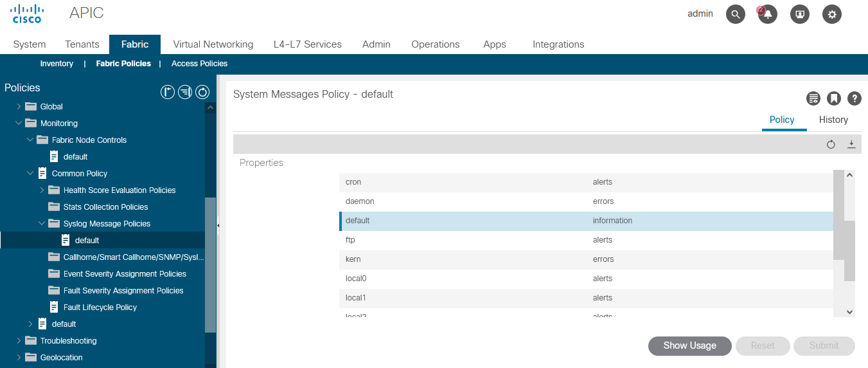Viewport: 868px width, 368px height.
Task: Click the bookmark icon in policy header
Action: [x=834, y=98]
